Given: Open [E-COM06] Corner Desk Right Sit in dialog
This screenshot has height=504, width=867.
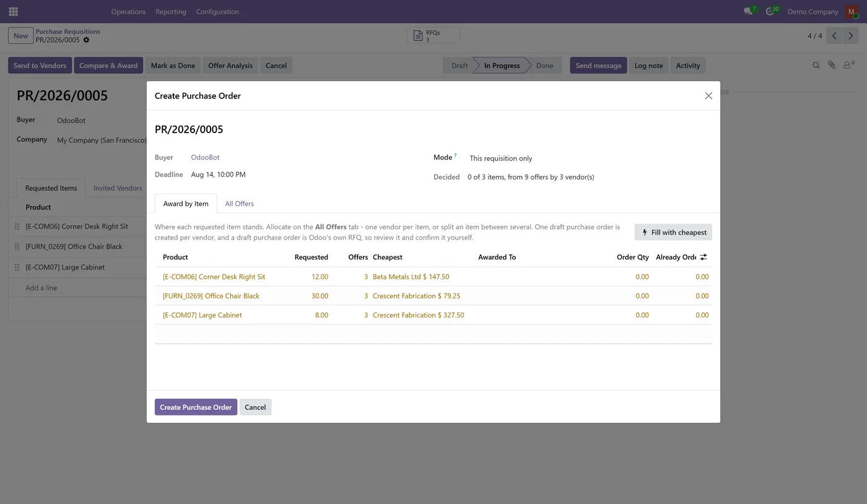Looking at the screenshot, I should [214, 277].
